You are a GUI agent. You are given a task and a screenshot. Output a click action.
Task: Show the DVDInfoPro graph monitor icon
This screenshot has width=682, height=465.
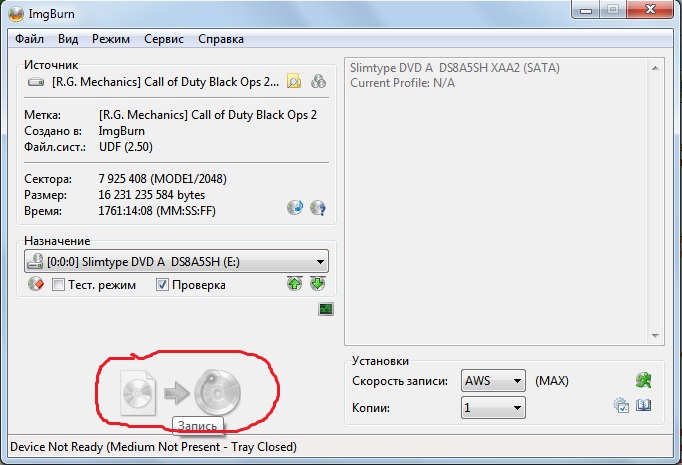pos(326,309)
